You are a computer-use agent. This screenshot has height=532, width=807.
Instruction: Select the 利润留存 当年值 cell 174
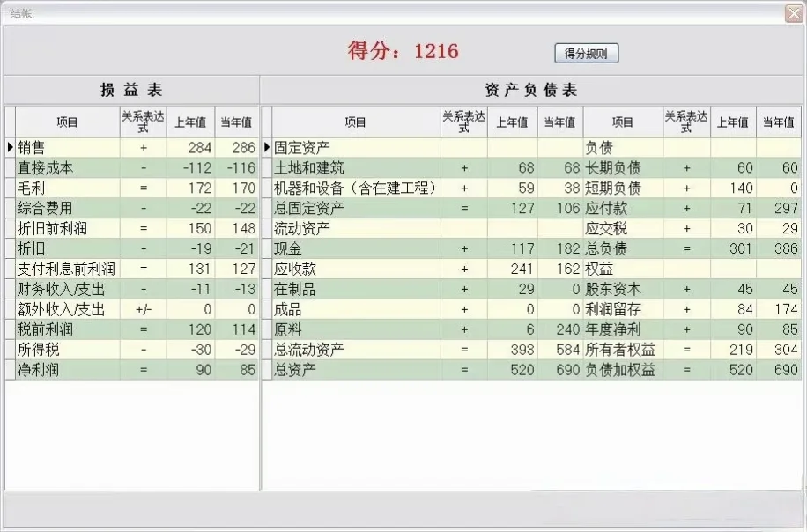click(x=779, y=309)
